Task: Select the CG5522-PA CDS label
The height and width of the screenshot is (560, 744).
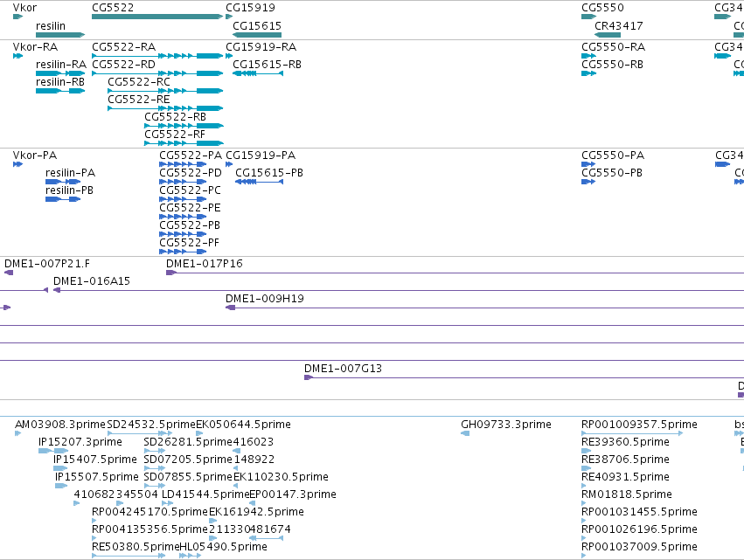Action: click(191, 156)
